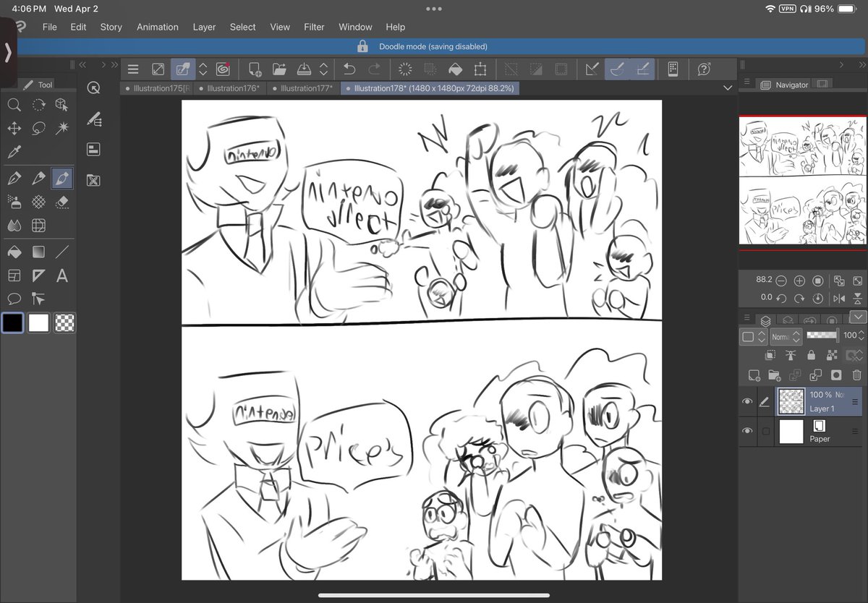Switch to the Illustration176 tab
868x603 pixels.
coord(229,88)
